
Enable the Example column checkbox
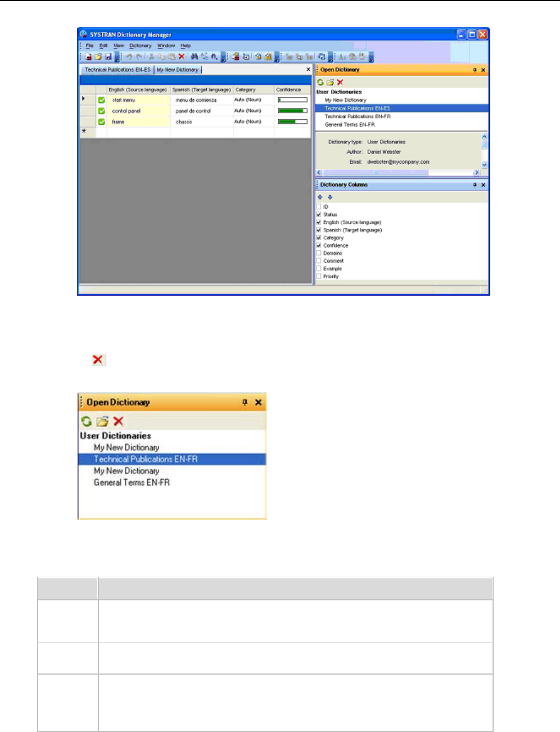point(319,268)
